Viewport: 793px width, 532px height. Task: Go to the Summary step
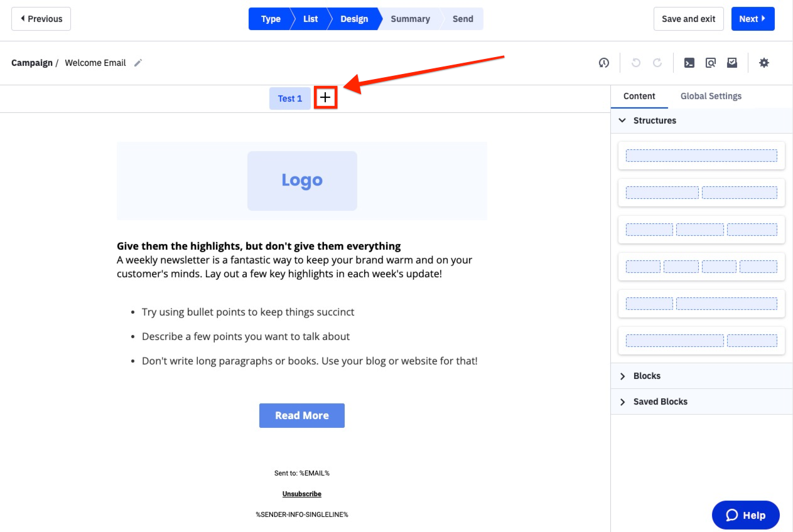[x=410, y=19]
